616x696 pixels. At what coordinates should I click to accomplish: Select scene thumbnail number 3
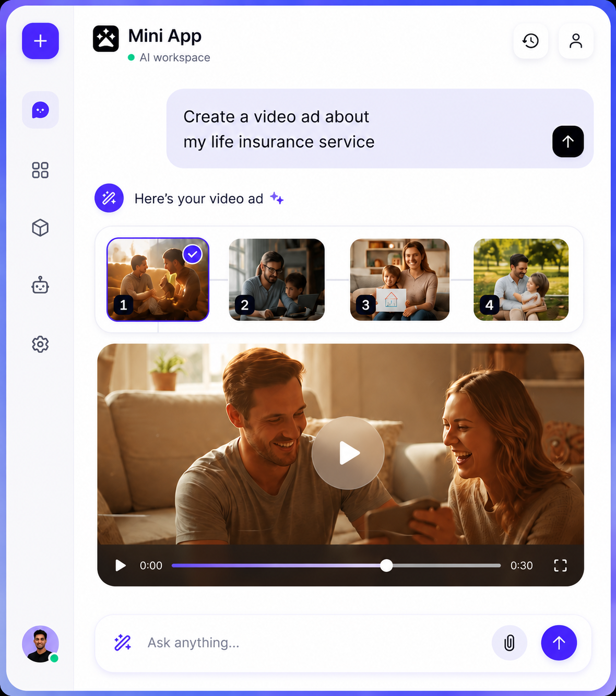pos(400,280)
